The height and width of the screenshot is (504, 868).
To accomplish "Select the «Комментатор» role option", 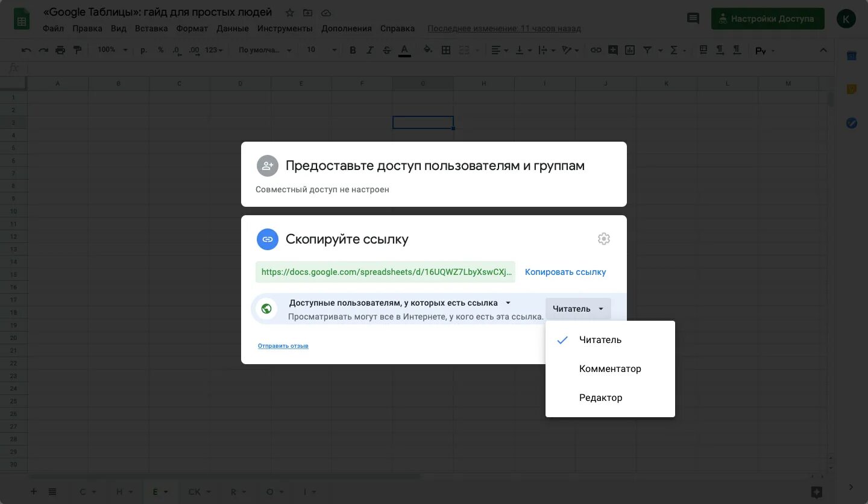I will click(610, 369).
